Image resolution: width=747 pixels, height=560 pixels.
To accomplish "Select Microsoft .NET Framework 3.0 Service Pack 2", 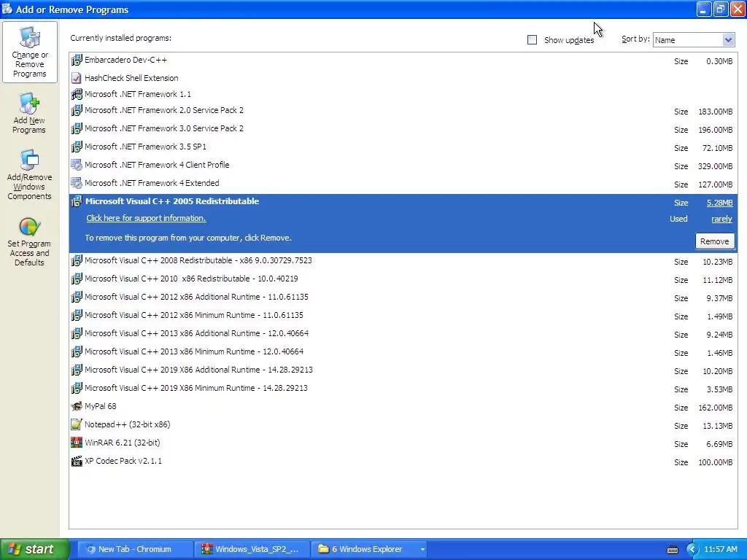I will click(x=403, y=128).
